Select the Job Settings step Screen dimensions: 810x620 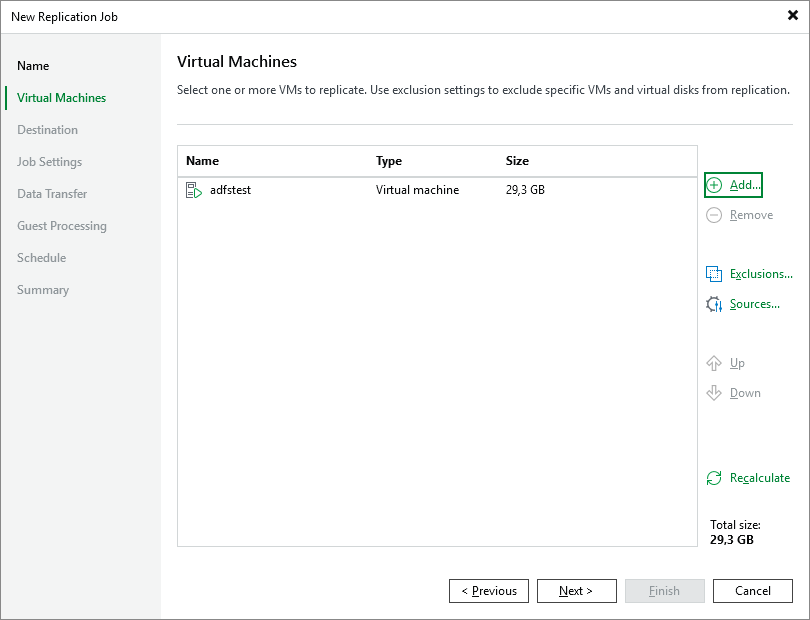pyautogui.click(x=50, y=162)
